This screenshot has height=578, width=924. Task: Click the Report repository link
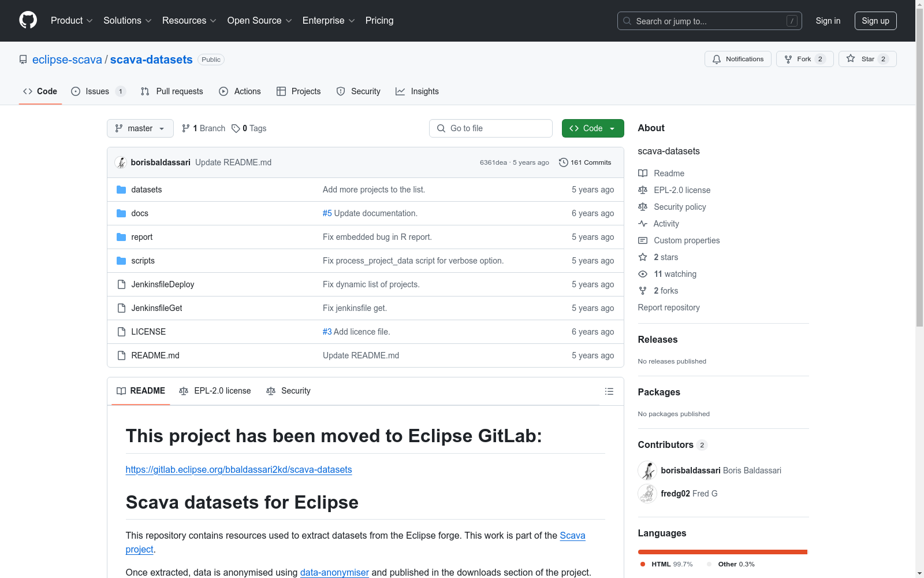669,307
